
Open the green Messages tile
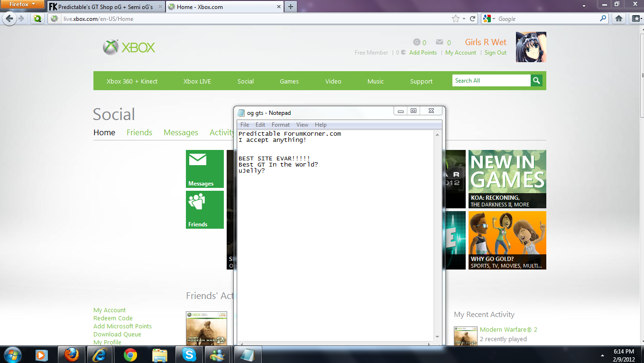[205, 169]
